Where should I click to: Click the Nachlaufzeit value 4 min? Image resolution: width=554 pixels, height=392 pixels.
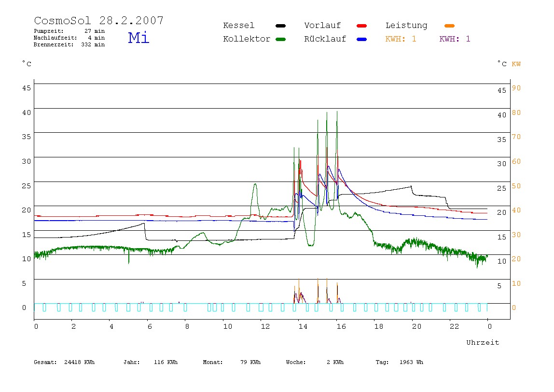pos(97,38)
